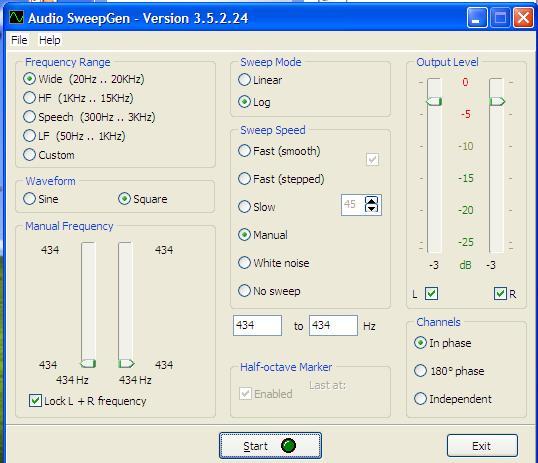Toggle Half-octave Marker Enabled checkbox

[266, 394]
